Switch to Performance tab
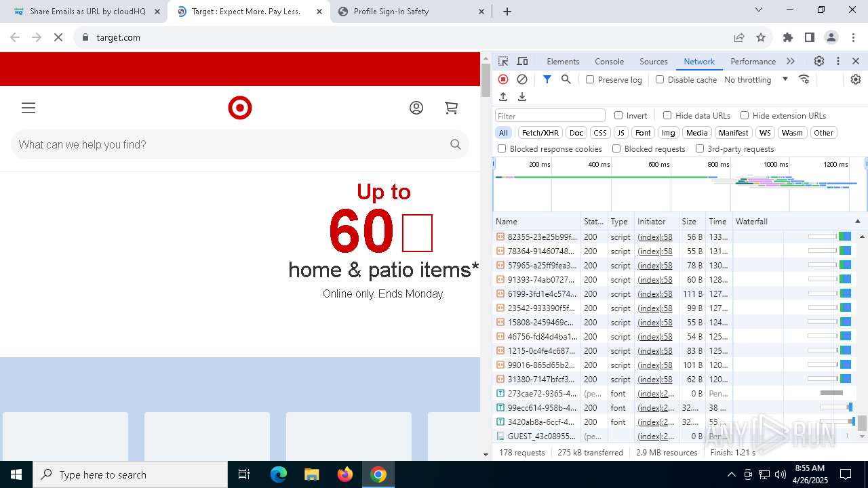868x488 pixels. point(753,61)
